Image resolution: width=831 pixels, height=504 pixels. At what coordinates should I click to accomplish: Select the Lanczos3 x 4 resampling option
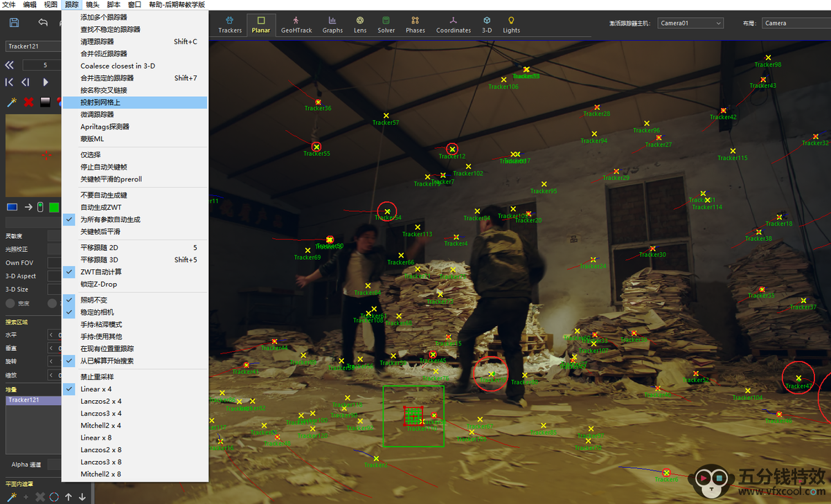click(100, 413)
